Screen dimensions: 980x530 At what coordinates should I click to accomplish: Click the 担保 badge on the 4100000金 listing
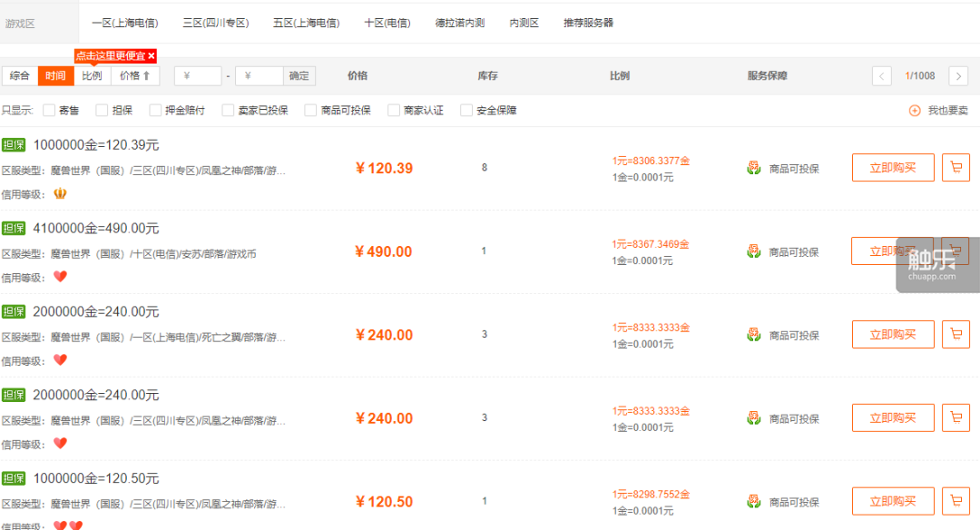tap(13, 228)
